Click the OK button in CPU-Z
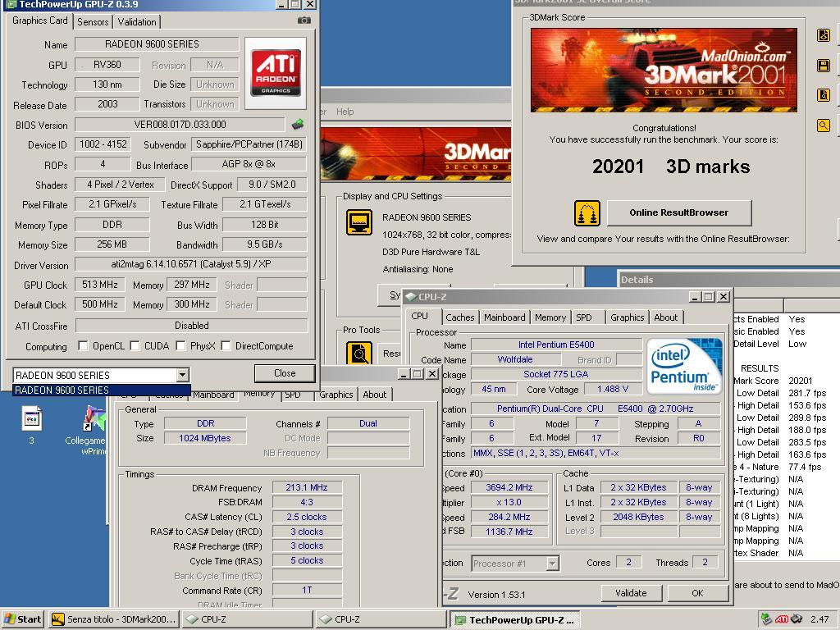This screenshot has height=630, width=840. pyautogui.click(x=697, y=593)
